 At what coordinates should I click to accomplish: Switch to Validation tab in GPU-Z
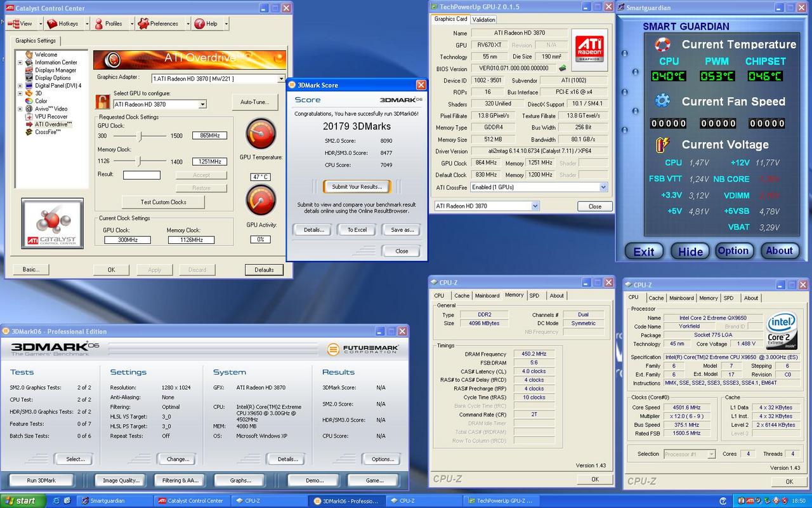[x=484, y=20]
